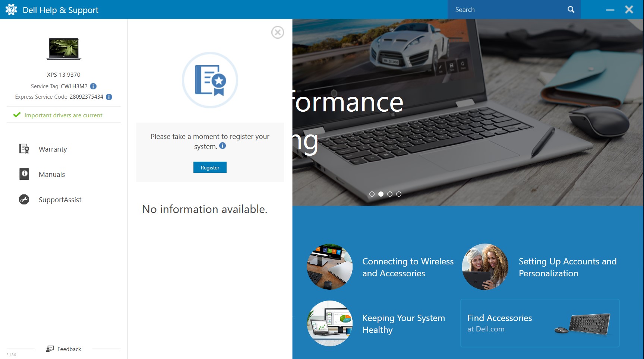The height and width of the screenshot is (359, 644).
Task: Close the warranty registration panel
Action: coord(278,32)
